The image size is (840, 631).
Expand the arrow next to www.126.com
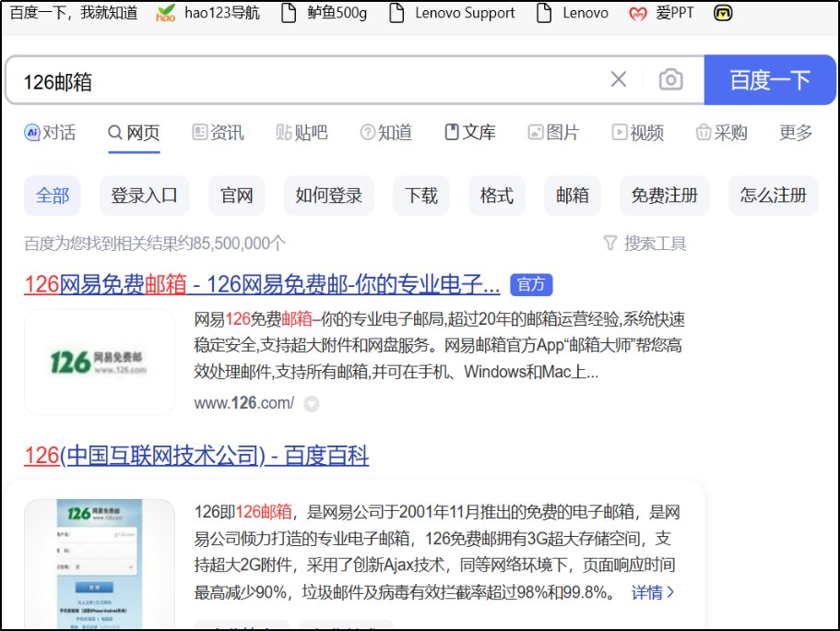[311, 403]
